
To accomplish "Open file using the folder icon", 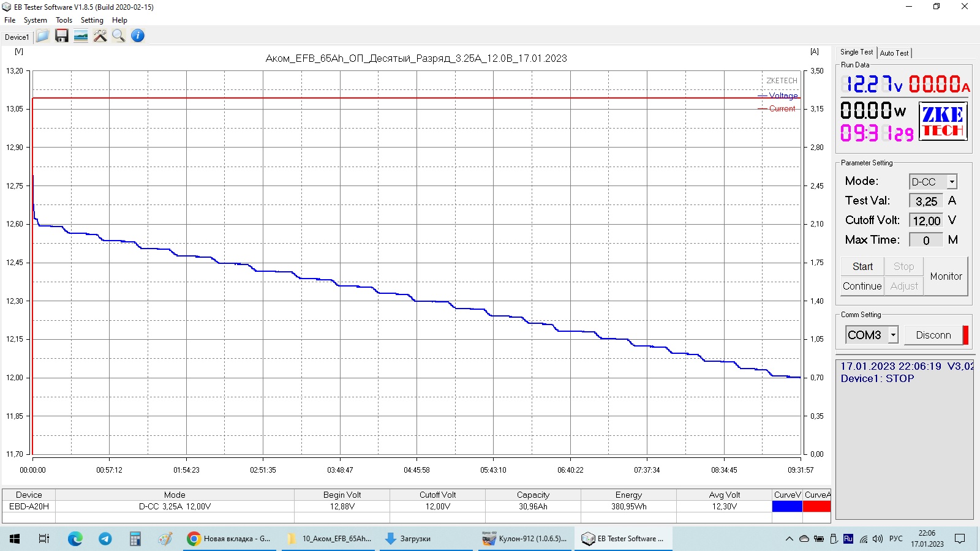I will 42,36.
